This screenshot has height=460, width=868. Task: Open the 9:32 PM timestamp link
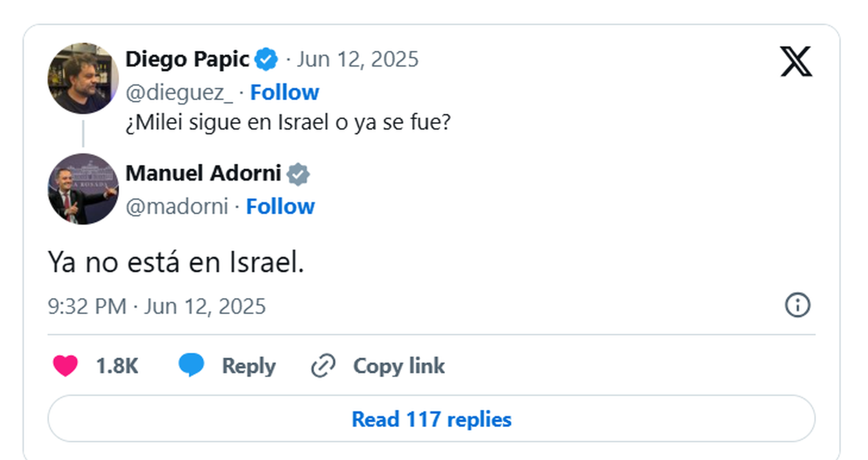point(157,306)
